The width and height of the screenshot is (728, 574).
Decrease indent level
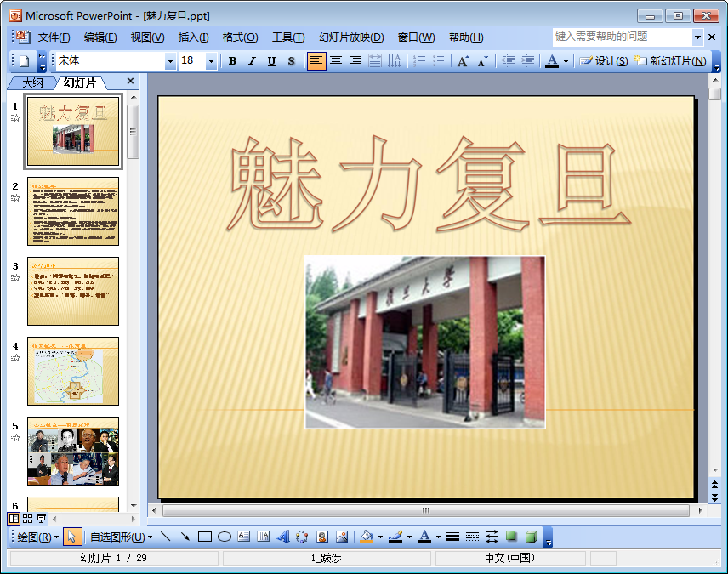tap(508, 61)
